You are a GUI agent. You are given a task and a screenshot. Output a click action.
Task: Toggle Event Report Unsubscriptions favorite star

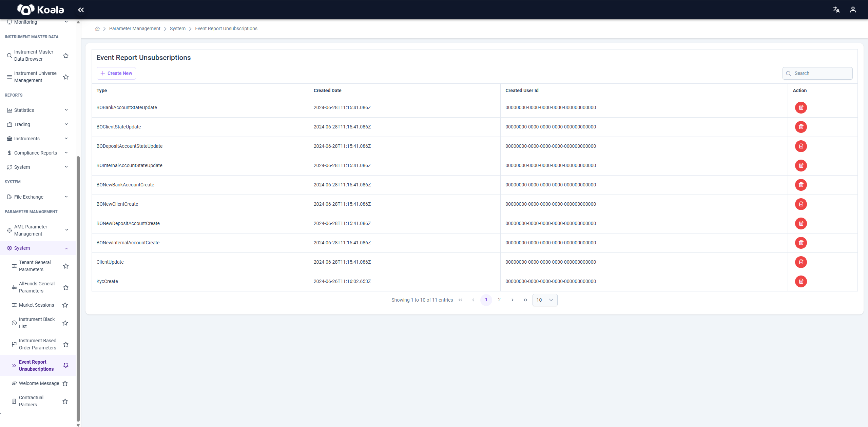point(66,366)
